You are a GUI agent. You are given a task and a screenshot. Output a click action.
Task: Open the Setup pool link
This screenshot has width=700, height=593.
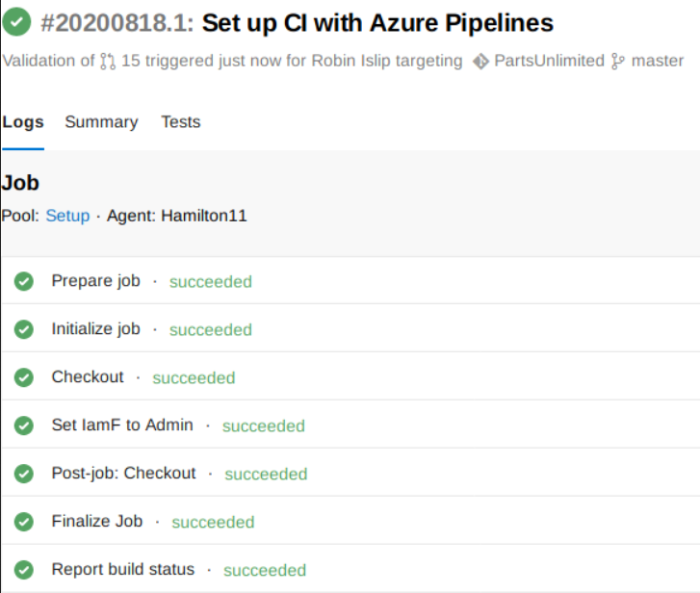[x=67, y=216]
